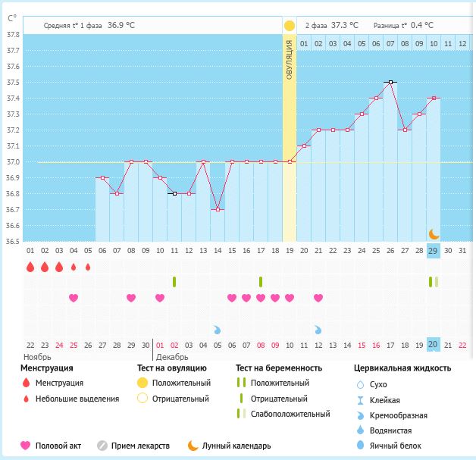Click the crescent moon icon on day 29
The image size is (476, 460).
434,234
